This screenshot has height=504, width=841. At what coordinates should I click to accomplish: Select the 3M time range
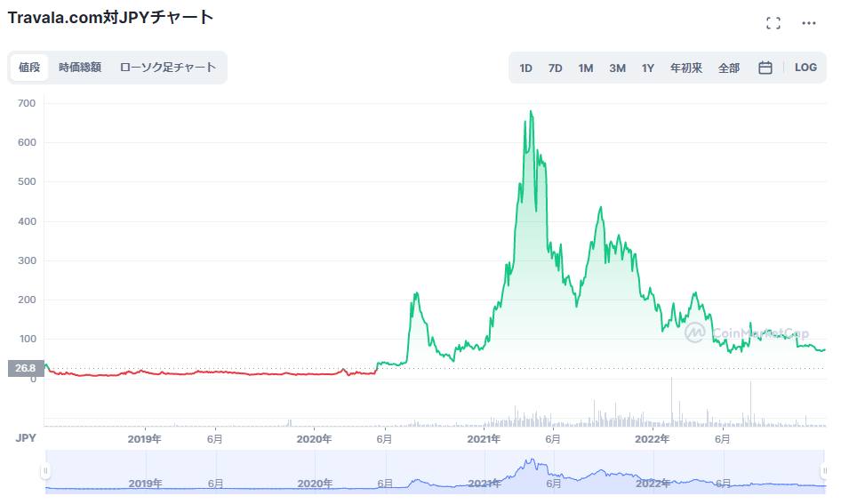pyautogui.click(x=617, y=68)
